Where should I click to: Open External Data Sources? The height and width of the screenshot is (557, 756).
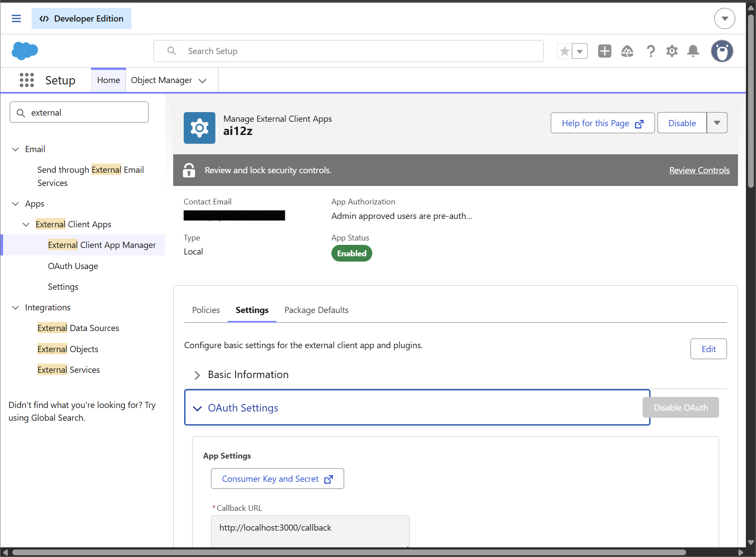pos(78,328)
